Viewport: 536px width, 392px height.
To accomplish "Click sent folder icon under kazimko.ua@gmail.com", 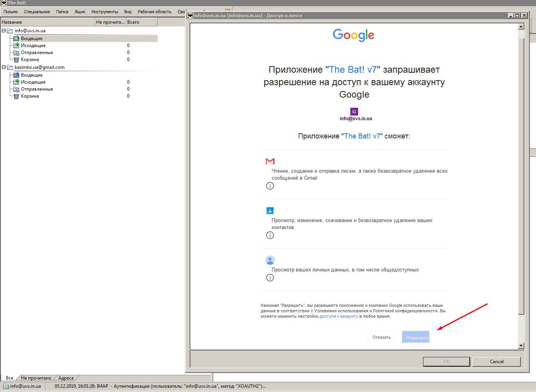I will [16, 89].
